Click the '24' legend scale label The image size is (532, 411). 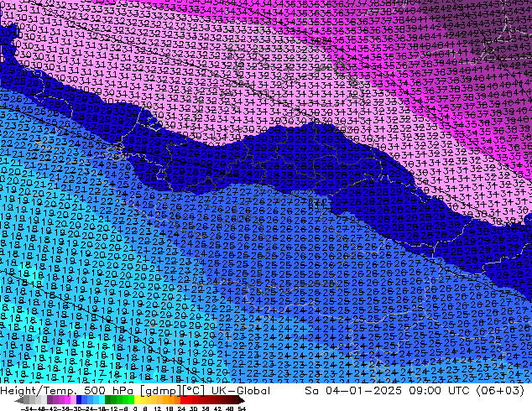pyautogui.click(x=181, y=409)
